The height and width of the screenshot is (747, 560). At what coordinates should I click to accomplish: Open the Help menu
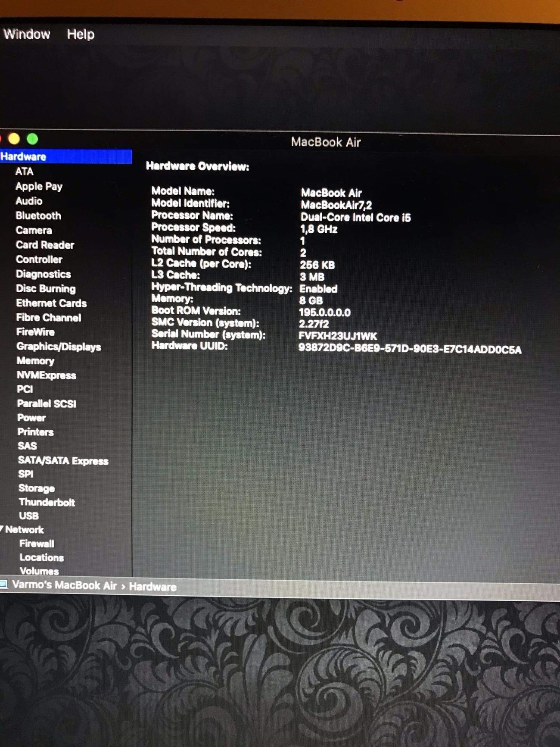(81, 34)
